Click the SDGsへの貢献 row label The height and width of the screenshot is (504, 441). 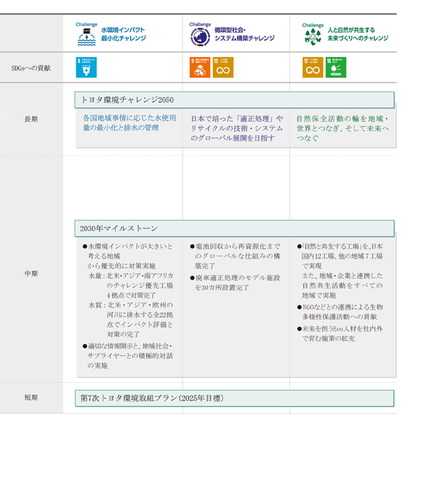pyautogui.click(x=31, y=68)
